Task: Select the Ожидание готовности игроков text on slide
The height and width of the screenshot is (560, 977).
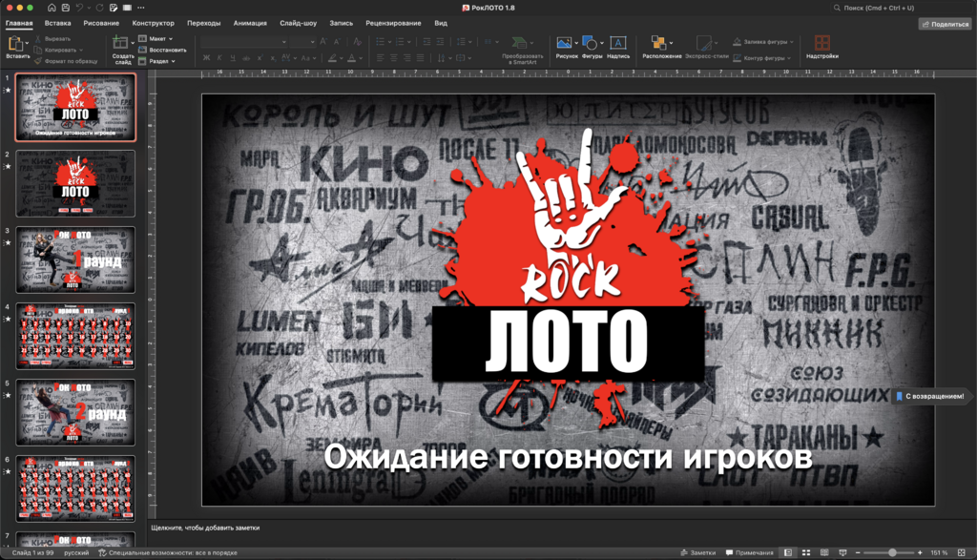Action: click(568, 457)
